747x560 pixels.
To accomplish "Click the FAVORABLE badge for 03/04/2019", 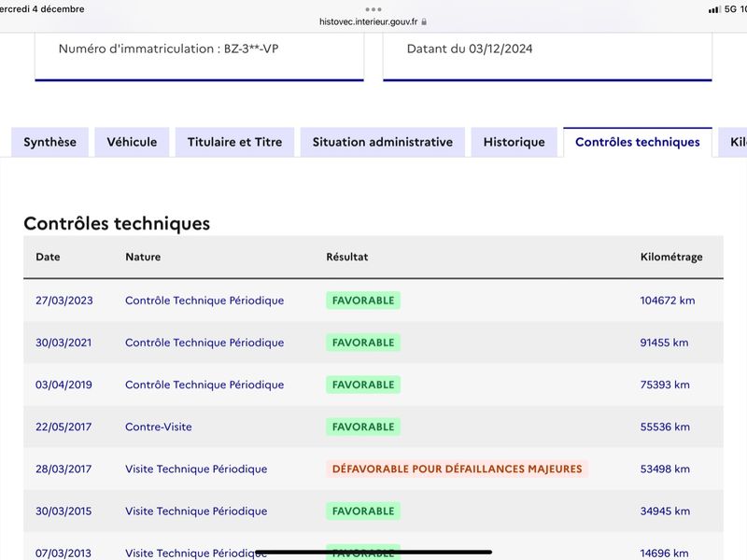I will tap(363, 385).
